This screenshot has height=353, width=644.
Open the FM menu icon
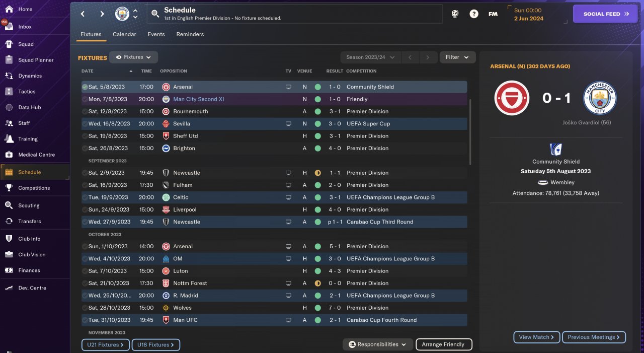click(493, 14)
